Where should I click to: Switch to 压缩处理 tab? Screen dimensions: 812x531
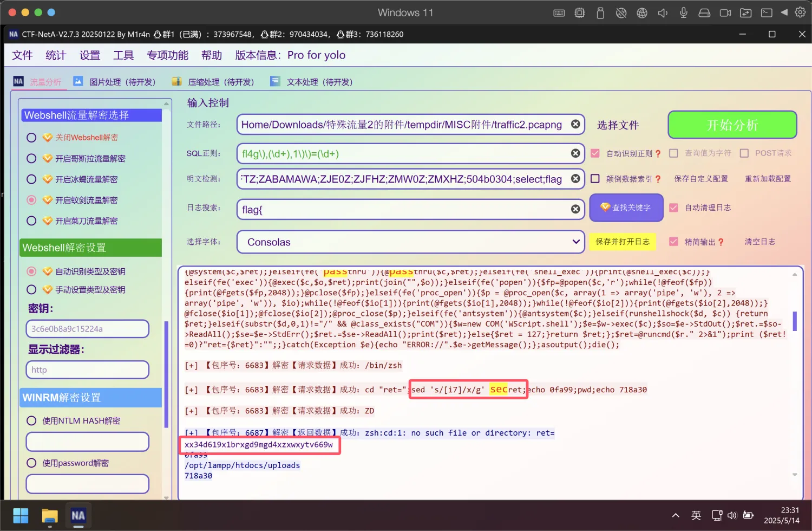[213, 82]
